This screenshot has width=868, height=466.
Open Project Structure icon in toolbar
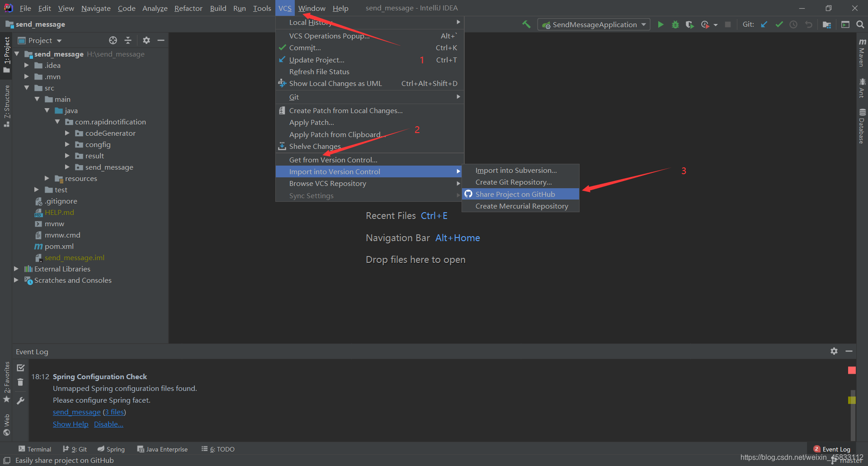click(827, 24)
